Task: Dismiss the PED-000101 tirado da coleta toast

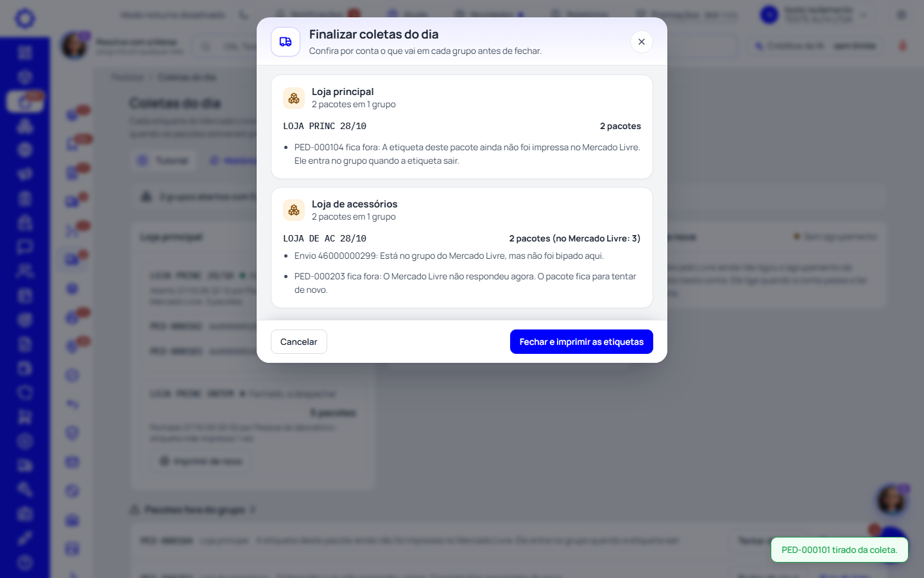Action: click(839, 550)
